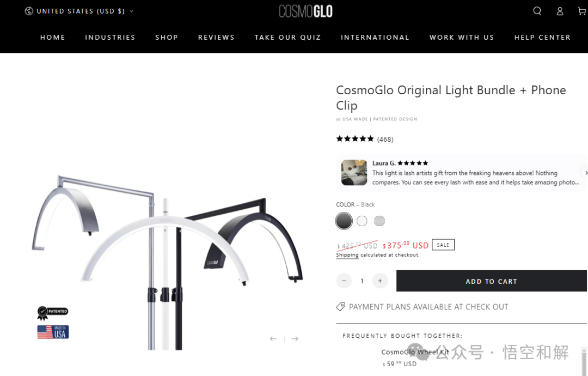588x376 pixels.
Task: Increase quantity with the plus button
Action: tap(380, 281)
